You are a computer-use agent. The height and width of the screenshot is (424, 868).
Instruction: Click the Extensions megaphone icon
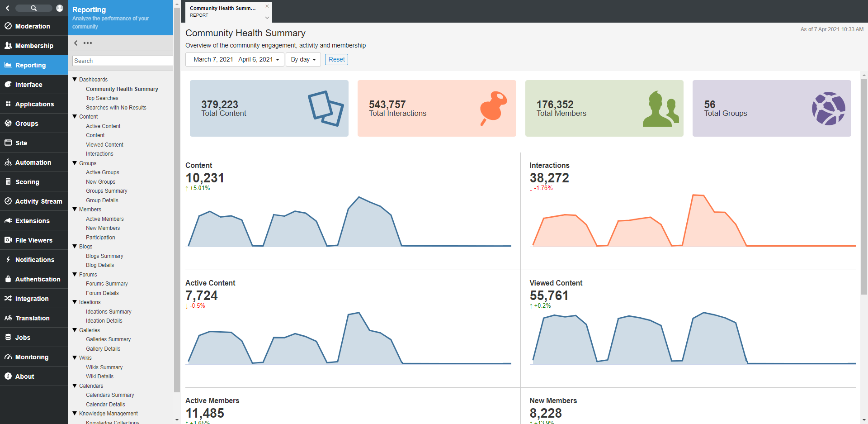[8, 221]
